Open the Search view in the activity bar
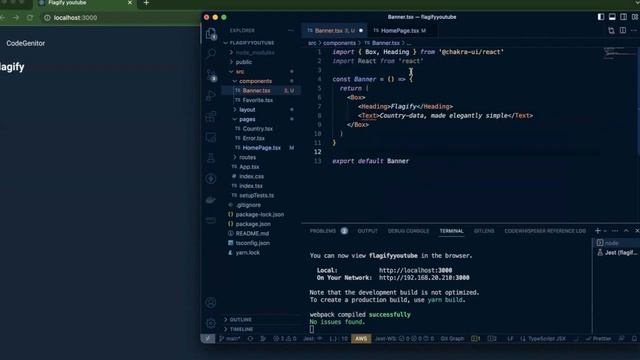 [x=211, y=53]
